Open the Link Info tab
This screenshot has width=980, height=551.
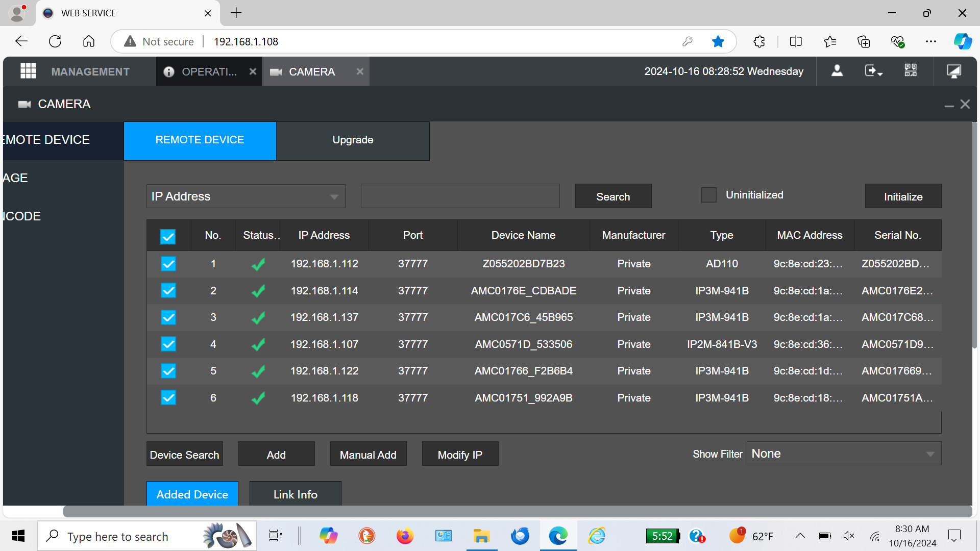(295, 494)
